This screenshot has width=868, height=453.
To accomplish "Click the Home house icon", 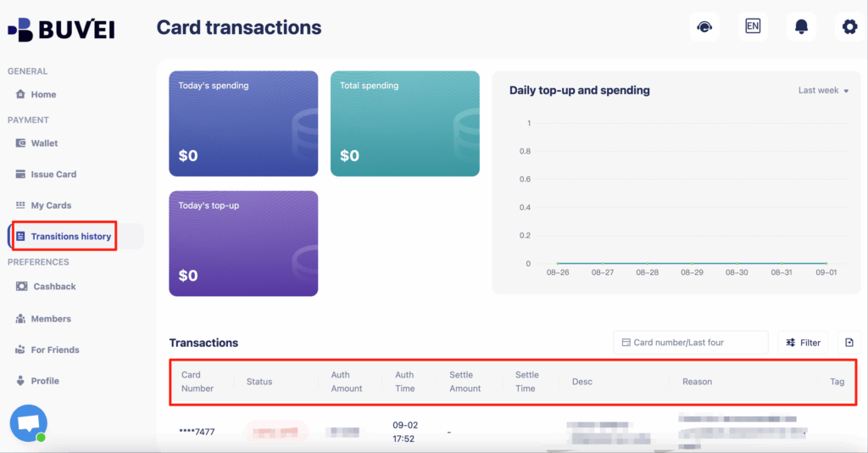I will [21, 94].
